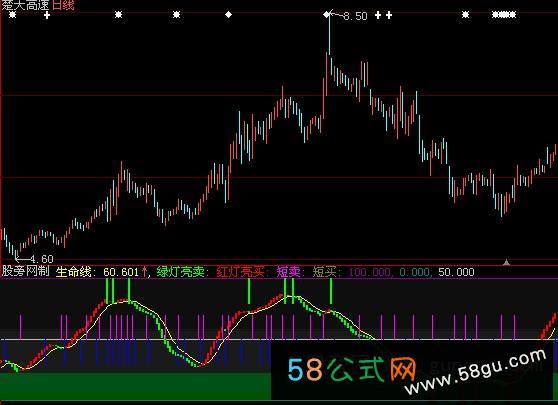
Task: Toggle the 红灯亮买 indicator label
Action: [x=240, y=272]
